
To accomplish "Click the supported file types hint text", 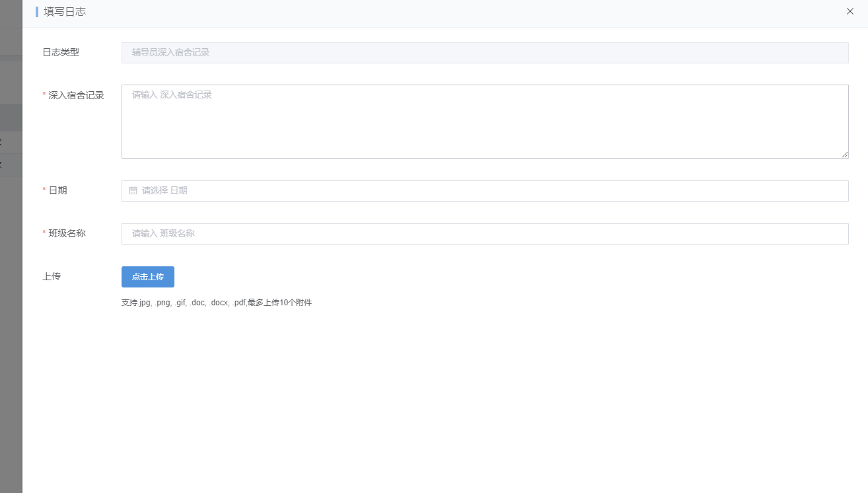I will (x=216, y=303).
